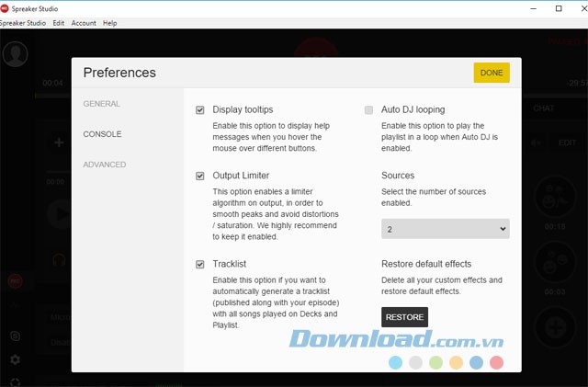
Task: Uncheck the Output Limiter option
Action: [x=200, y=176]
